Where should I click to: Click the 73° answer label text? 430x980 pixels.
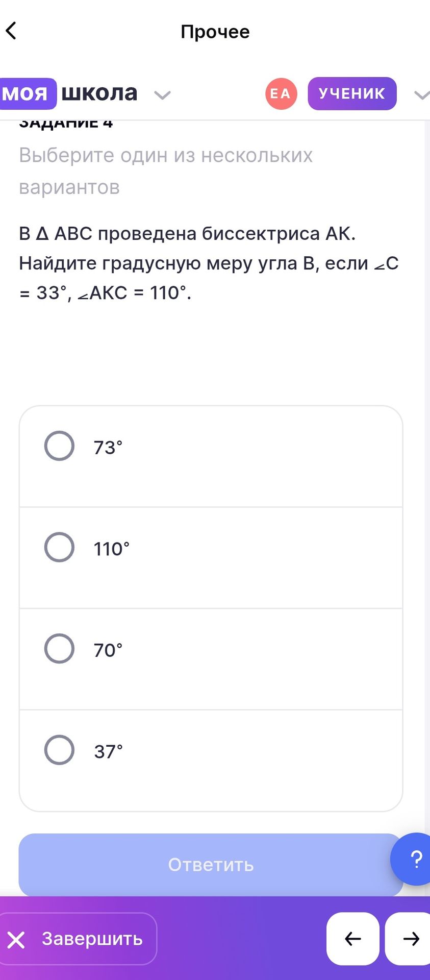(108, 448)
